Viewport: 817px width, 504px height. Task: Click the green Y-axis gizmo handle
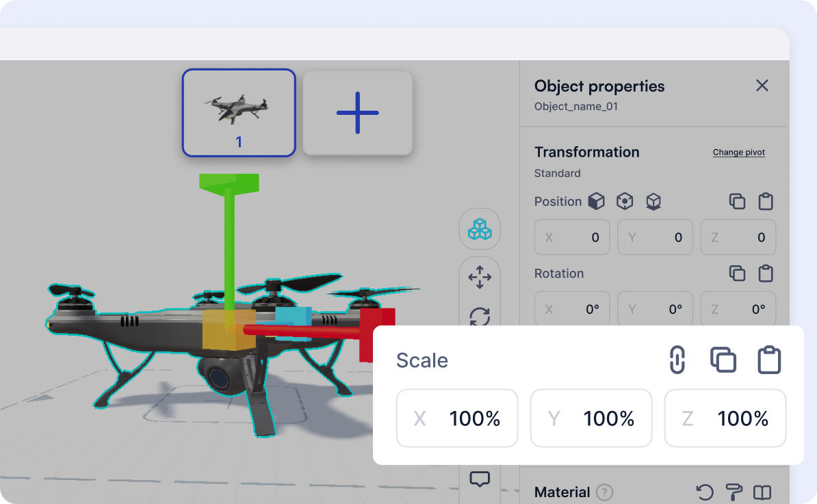point(229,185)
